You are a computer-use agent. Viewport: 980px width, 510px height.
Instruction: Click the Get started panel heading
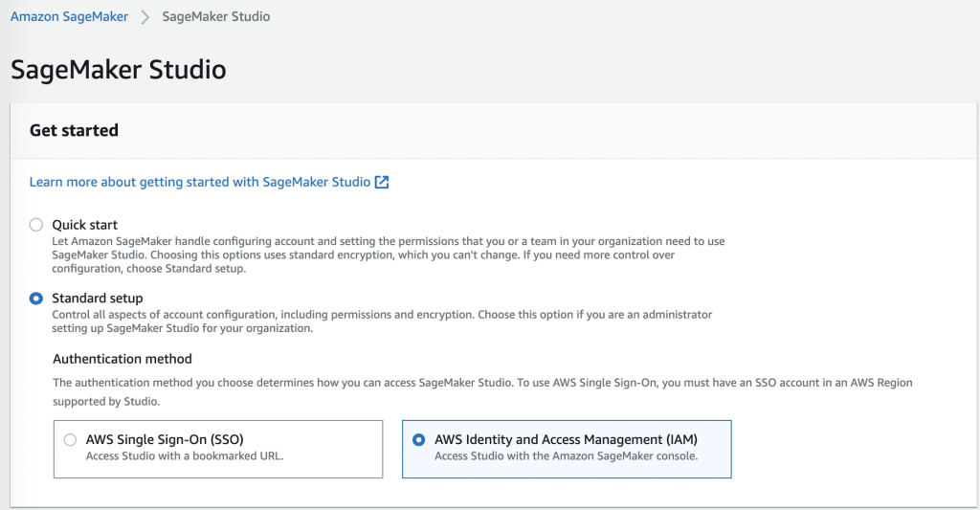(75, 130)
